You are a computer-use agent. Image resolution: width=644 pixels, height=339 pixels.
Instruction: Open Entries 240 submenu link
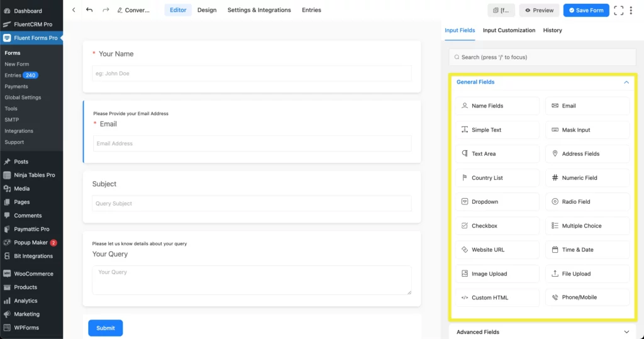(21, 75)
